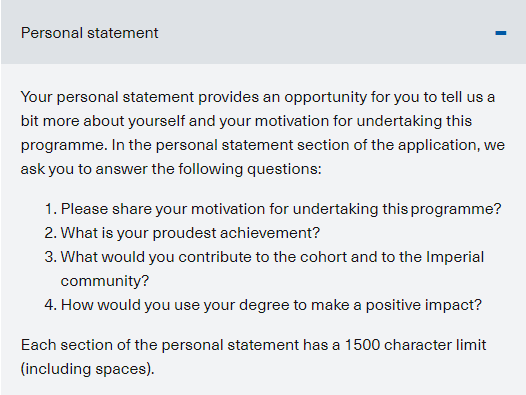Click question about contributing to the cohort
Image resolution: width=526 pixels, height=395 pixels.
click(x=264, y=269)
